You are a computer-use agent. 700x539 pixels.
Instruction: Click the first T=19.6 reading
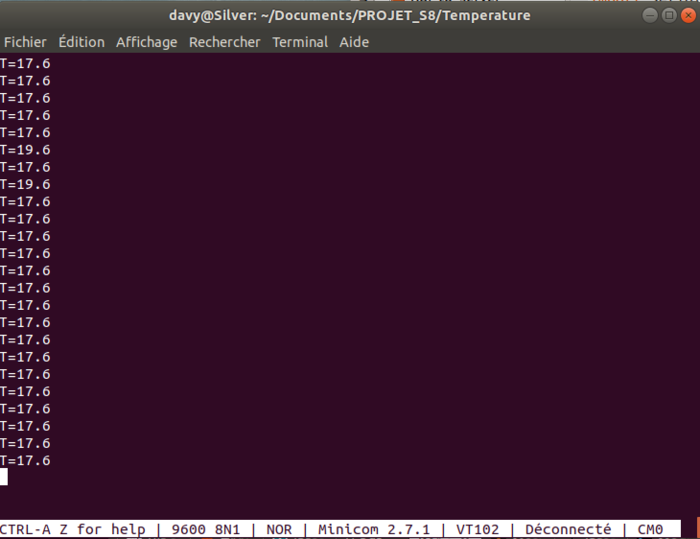pos(25,150)
